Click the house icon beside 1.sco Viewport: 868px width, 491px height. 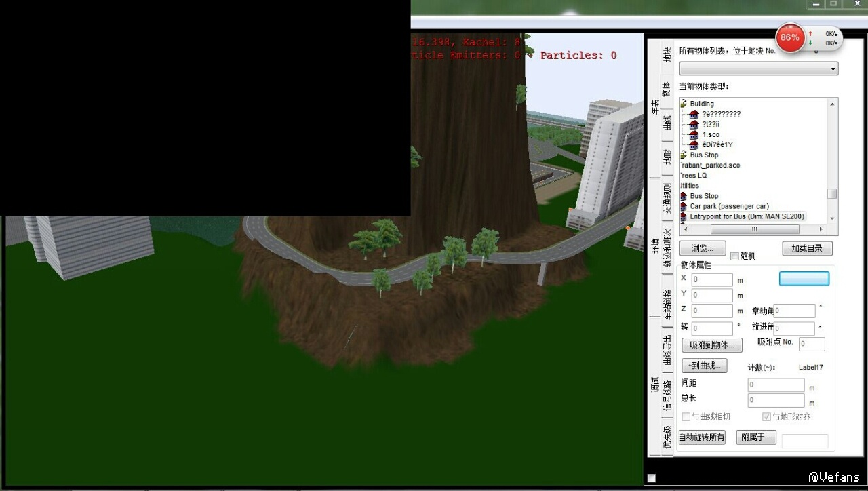(x=694, y=135)
